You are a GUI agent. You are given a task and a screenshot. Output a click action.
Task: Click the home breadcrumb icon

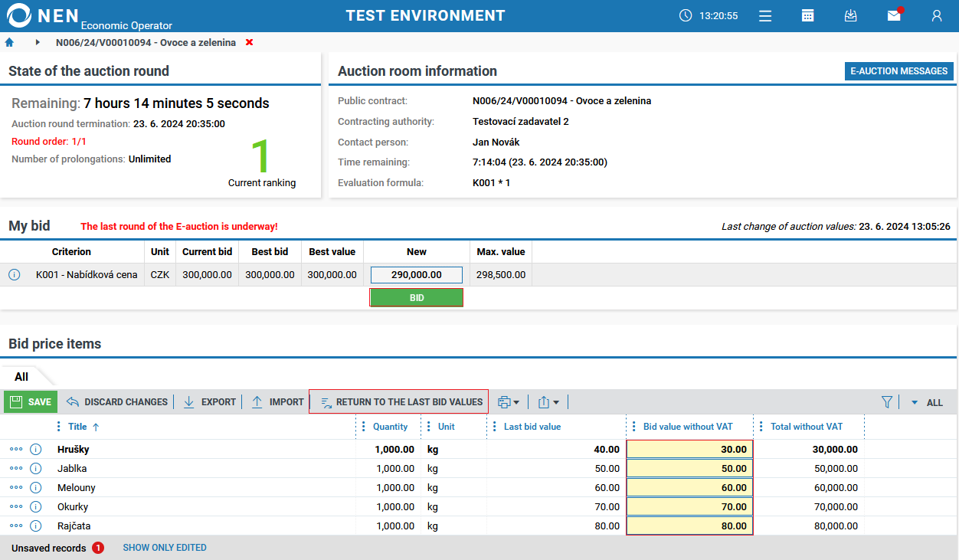tap(9, 42)
